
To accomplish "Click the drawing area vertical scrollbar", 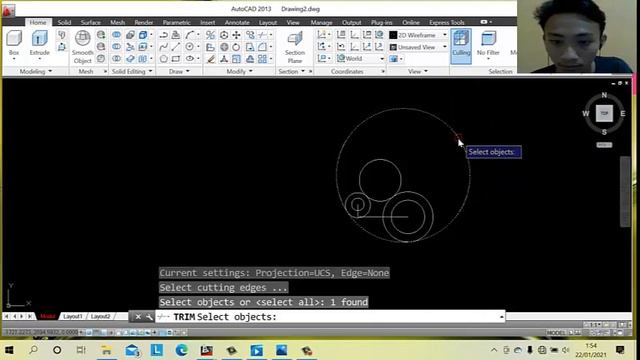I will coord(625,192).
